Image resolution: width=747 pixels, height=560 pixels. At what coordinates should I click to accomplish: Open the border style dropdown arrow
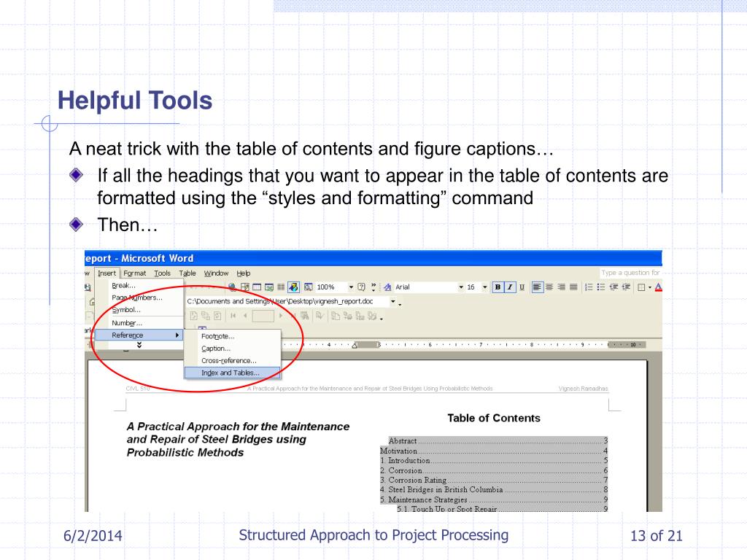[649, 287]
